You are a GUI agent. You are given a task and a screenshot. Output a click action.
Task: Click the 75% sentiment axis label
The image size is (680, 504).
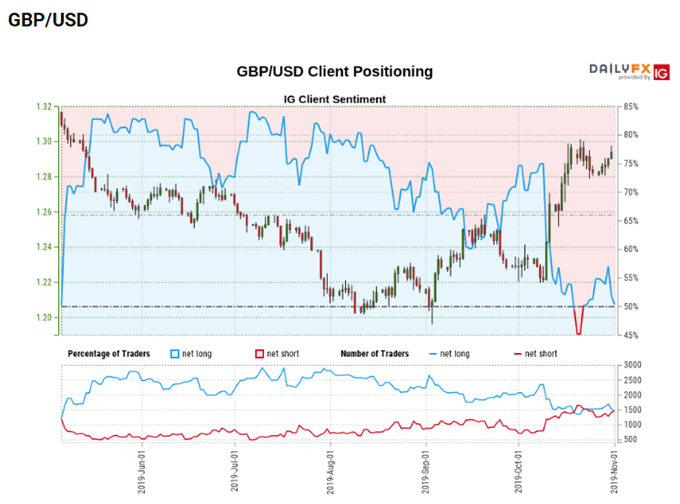tap(631, 164)
